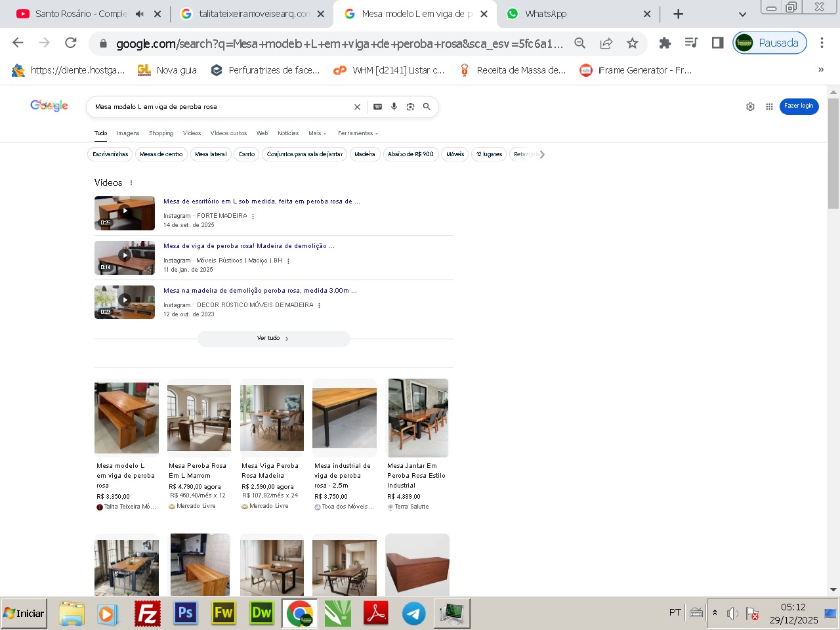Image resolution: width=840 pixels, height=630 pixels.
Task: Open Google Lens image search
Action: click(410, 106)
